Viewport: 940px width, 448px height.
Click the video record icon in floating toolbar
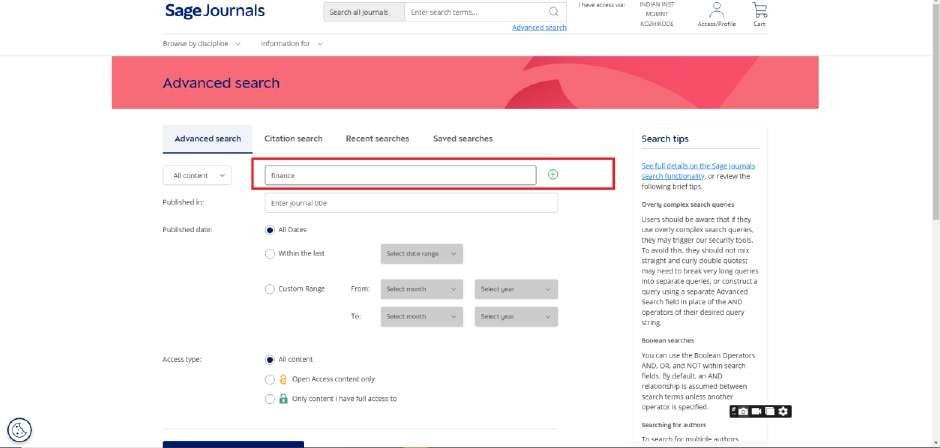tap(757, 411)
